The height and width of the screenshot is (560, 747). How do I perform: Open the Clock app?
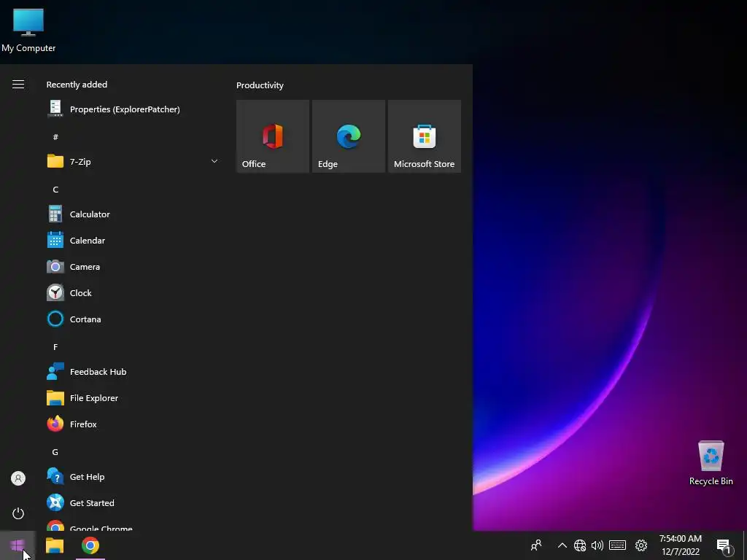coord(133,292)
